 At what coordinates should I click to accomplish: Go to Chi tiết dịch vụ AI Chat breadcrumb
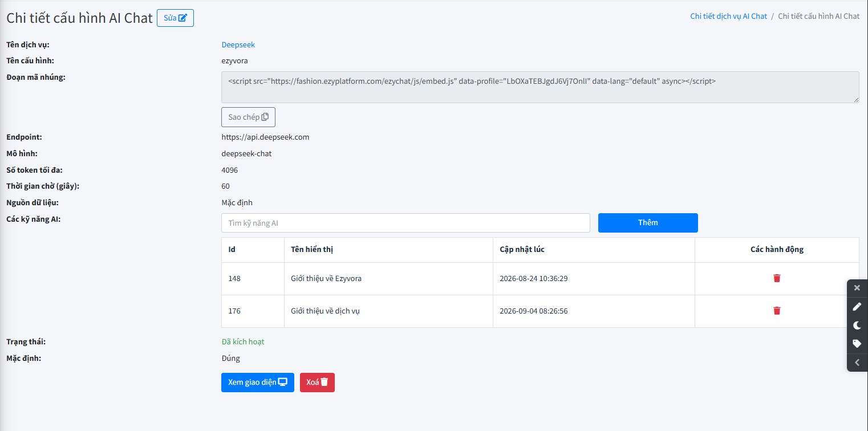[728, 16]
